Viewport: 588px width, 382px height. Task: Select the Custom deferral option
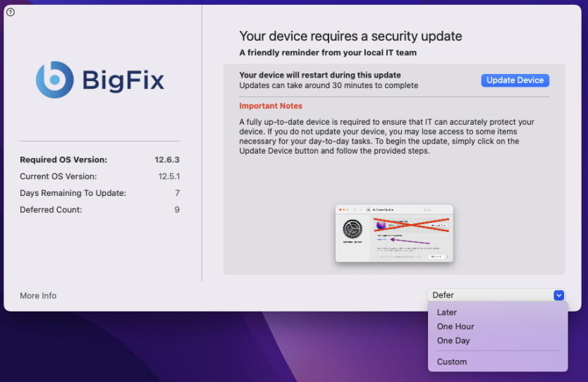click(452, 362)
